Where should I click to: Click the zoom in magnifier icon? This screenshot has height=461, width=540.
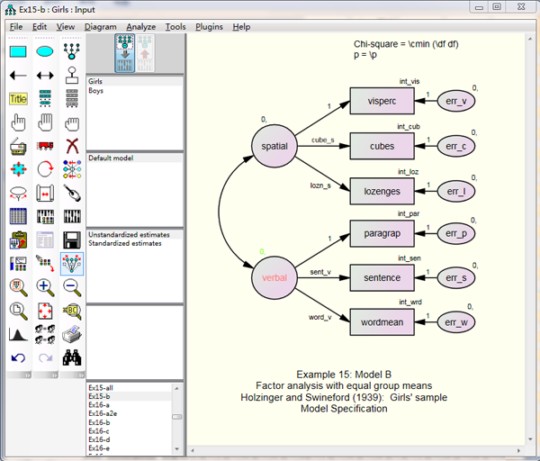click(45, 287)
